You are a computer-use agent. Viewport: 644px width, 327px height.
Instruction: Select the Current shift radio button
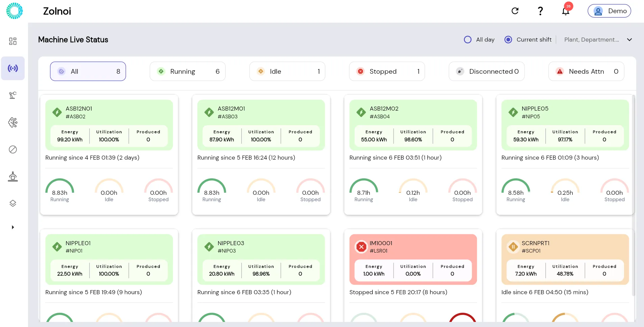pyautogui.click(x=508, y=40)
